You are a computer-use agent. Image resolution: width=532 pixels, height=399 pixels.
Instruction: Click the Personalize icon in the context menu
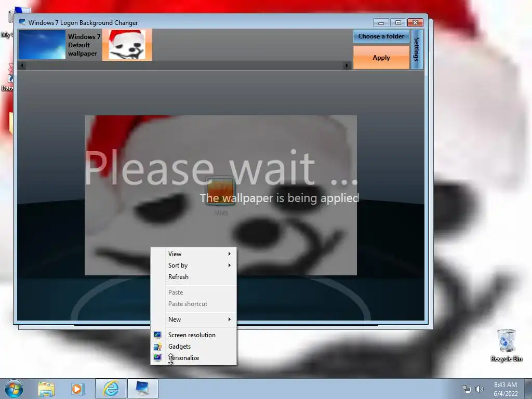(x=157, y=357)
